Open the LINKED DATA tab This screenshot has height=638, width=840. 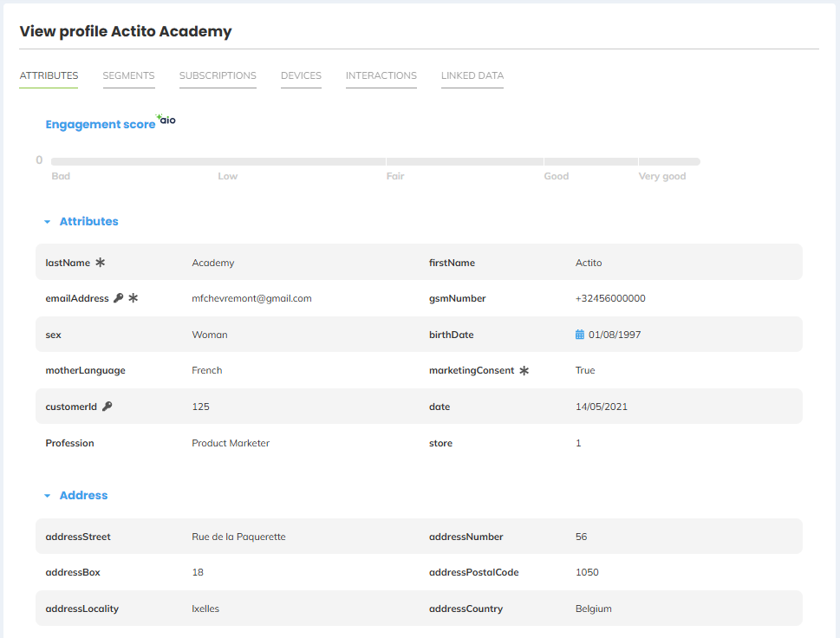coord(472,75)
